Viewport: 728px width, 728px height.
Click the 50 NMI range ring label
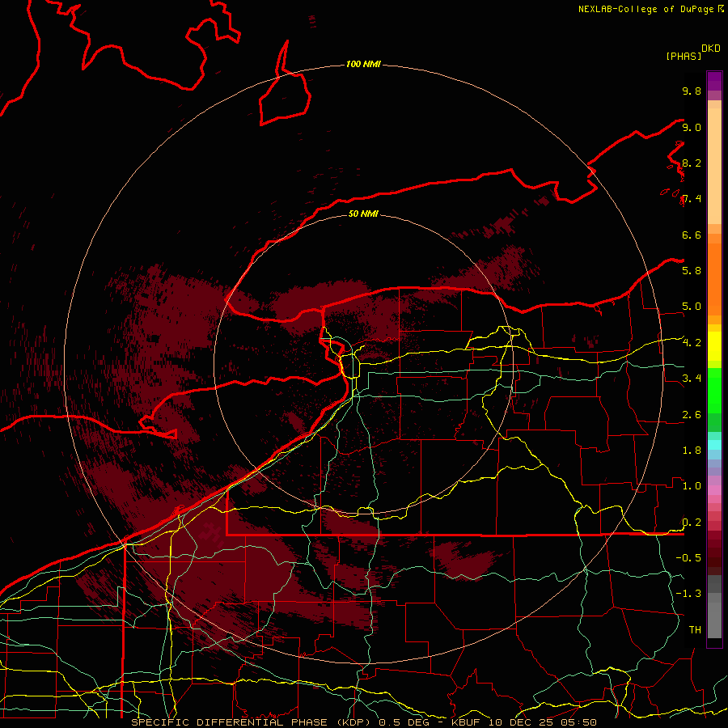tap(363, 214)
